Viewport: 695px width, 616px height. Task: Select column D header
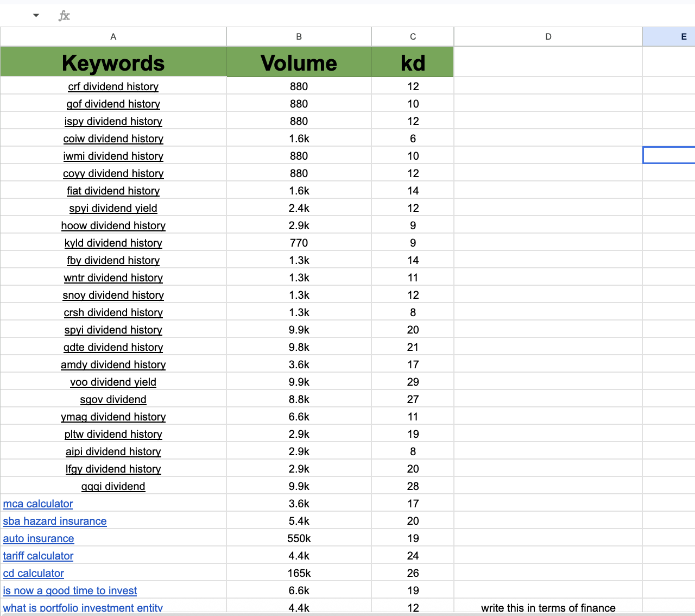(548, 36)
